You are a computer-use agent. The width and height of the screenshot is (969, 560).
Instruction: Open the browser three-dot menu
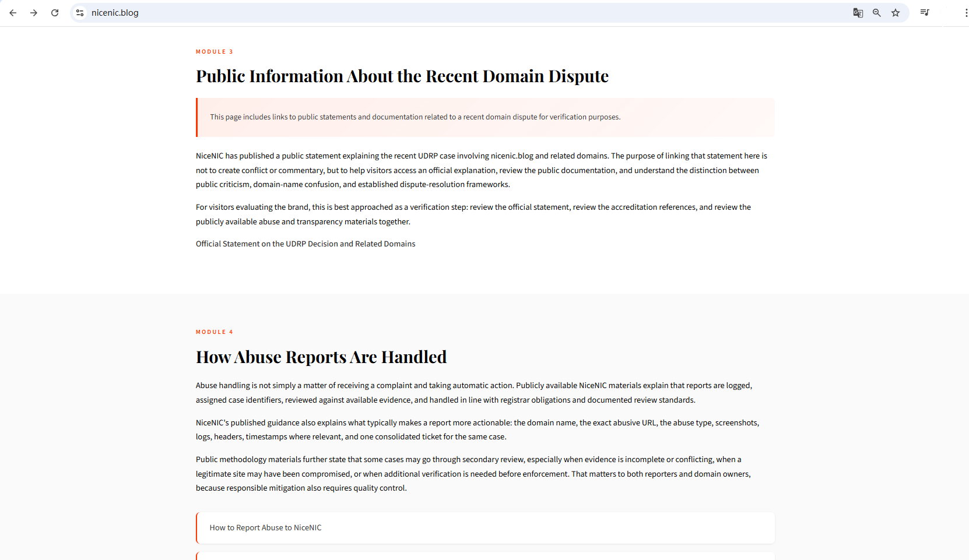point(966,13)
